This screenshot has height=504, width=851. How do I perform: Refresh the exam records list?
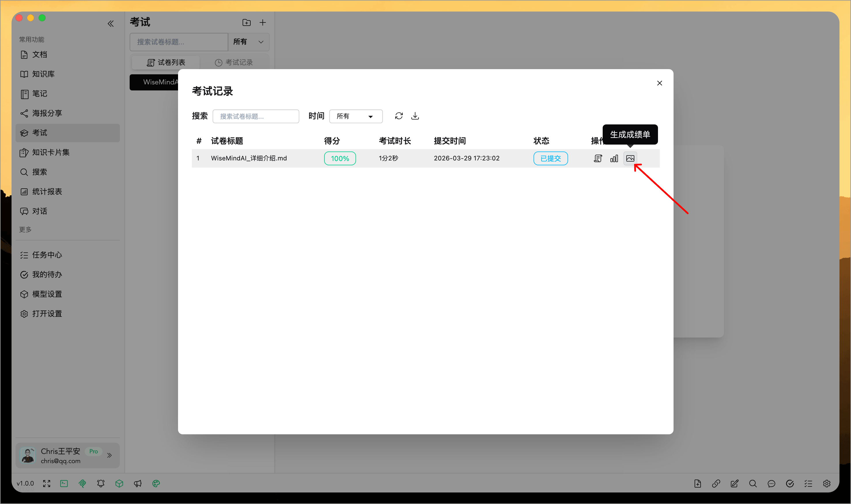point(398,116)
